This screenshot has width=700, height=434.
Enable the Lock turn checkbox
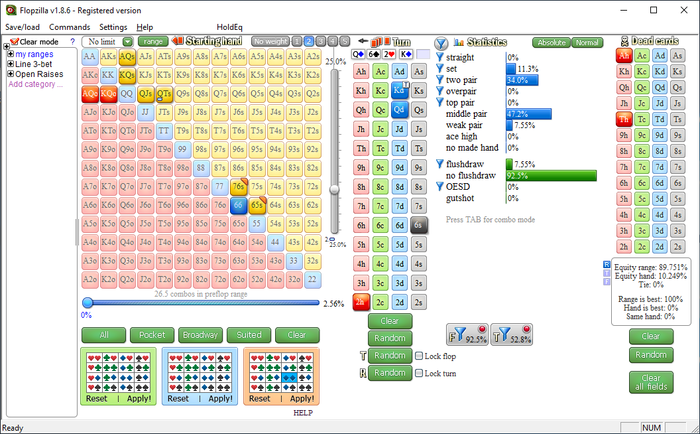pyautogui.click(x=419, y=373)
